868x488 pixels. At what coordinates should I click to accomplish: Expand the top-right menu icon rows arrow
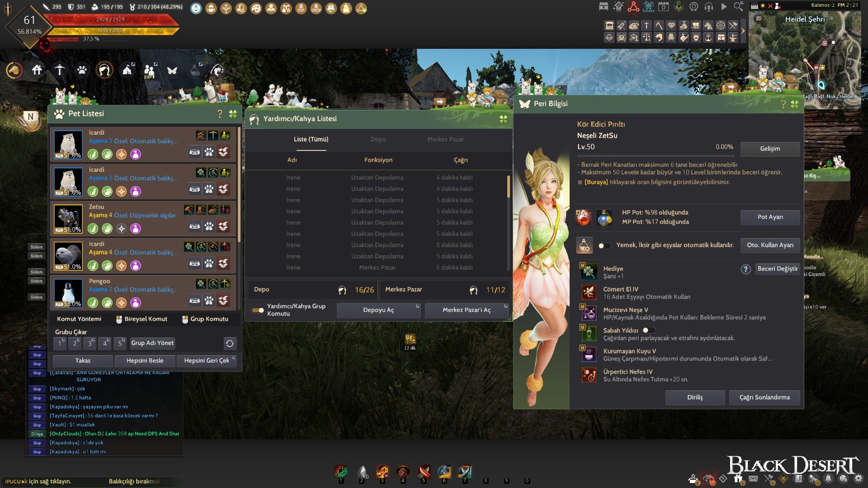pos(743,31)
